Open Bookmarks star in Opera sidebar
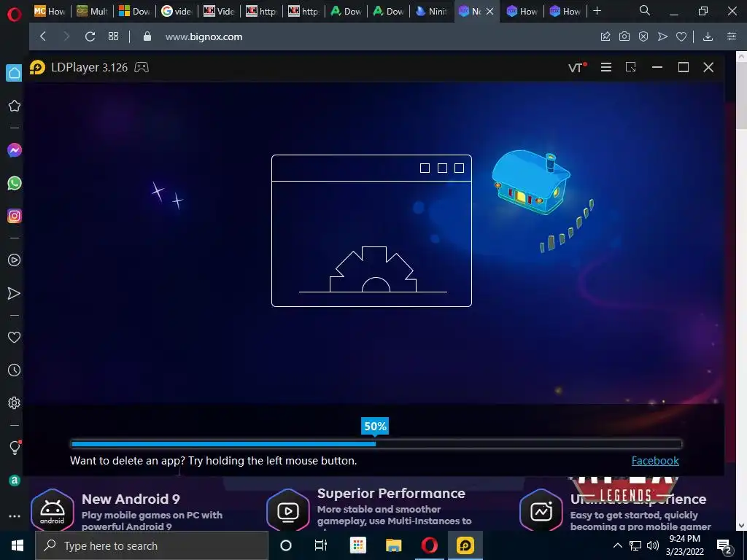The image size is (747, 560). [x=15, y=106]
